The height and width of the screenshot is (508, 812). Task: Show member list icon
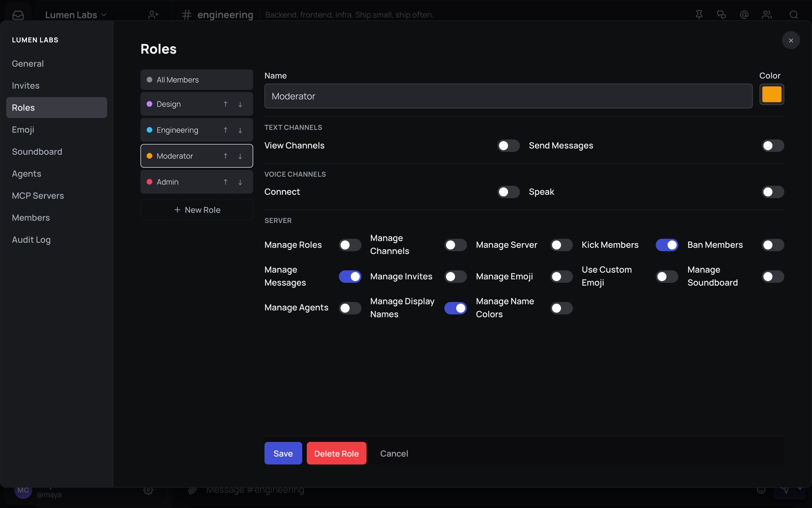pyautogui.click(x=767, y=15)
